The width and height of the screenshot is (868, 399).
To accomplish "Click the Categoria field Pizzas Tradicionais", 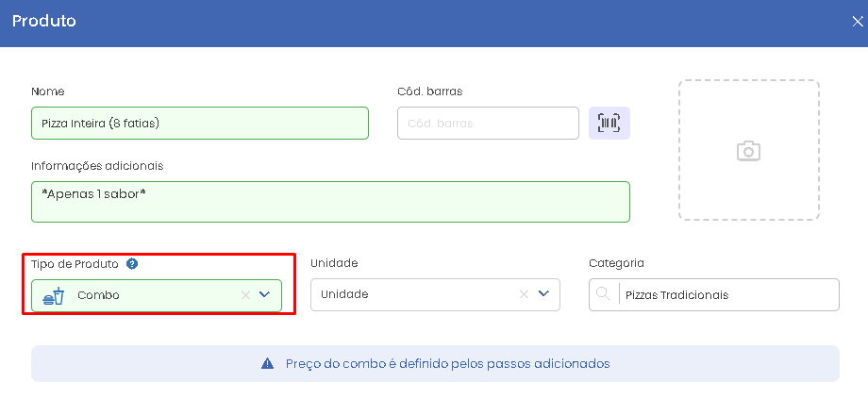I will click(714, 295).
